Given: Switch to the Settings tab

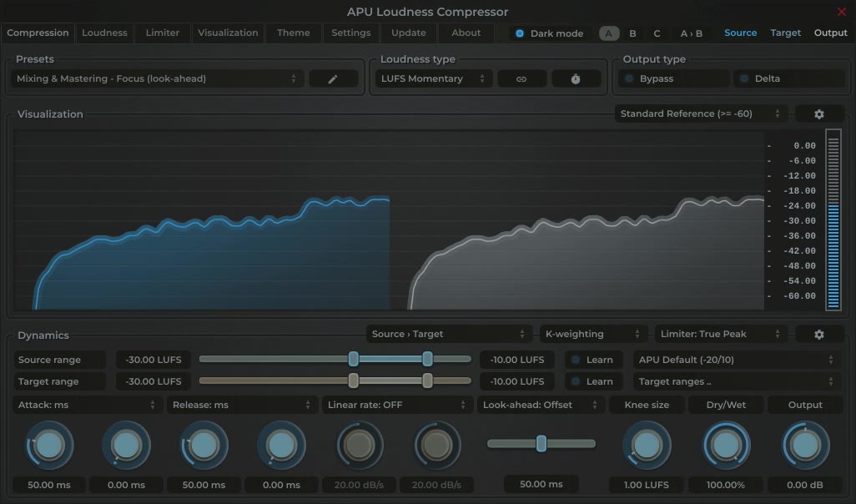Looking at the screenshot, I should tap(351, 33).
